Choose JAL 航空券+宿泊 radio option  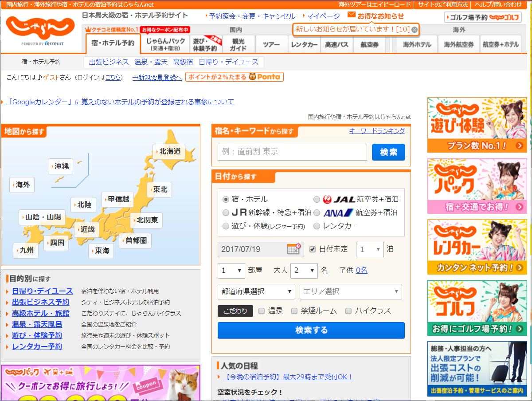tap(317, 200)
